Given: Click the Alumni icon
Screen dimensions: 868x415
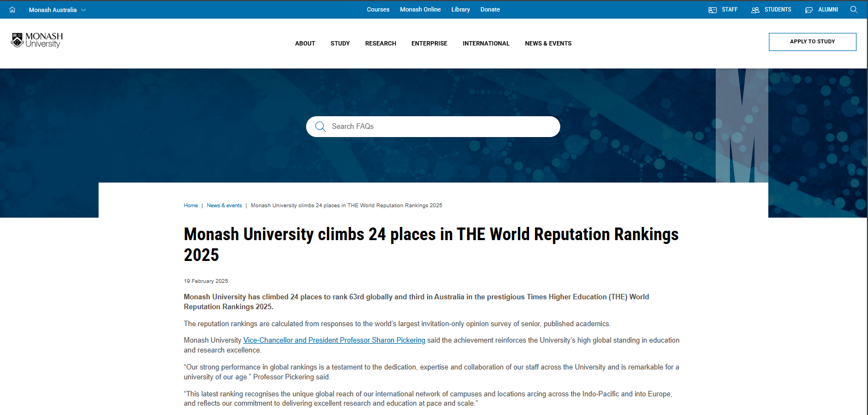Looking at the screenshot, I should click(x=809, y=10).
